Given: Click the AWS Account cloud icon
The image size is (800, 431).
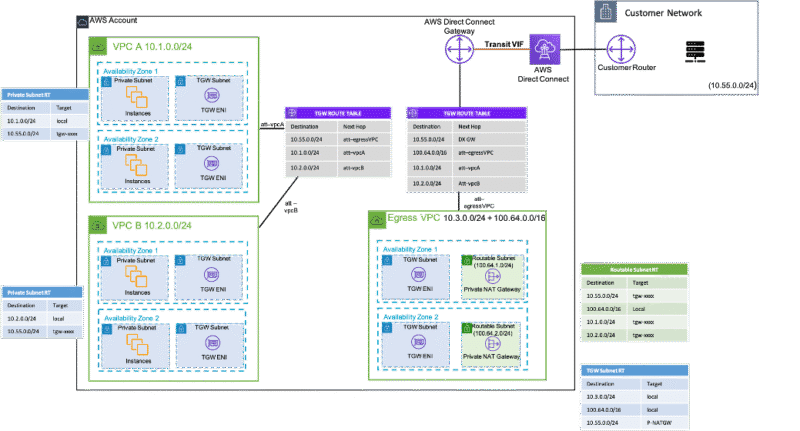Looking at the screenshot, I should 82,22.
